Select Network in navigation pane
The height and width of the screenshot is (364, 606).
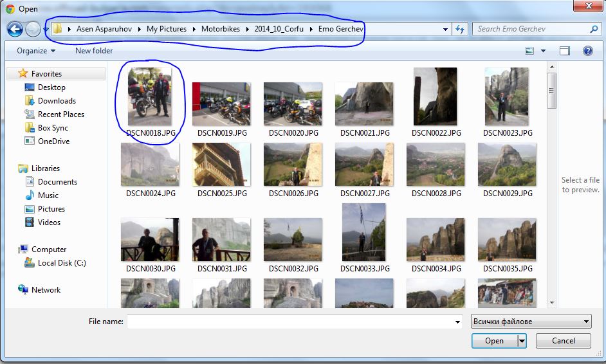(46, 290)
